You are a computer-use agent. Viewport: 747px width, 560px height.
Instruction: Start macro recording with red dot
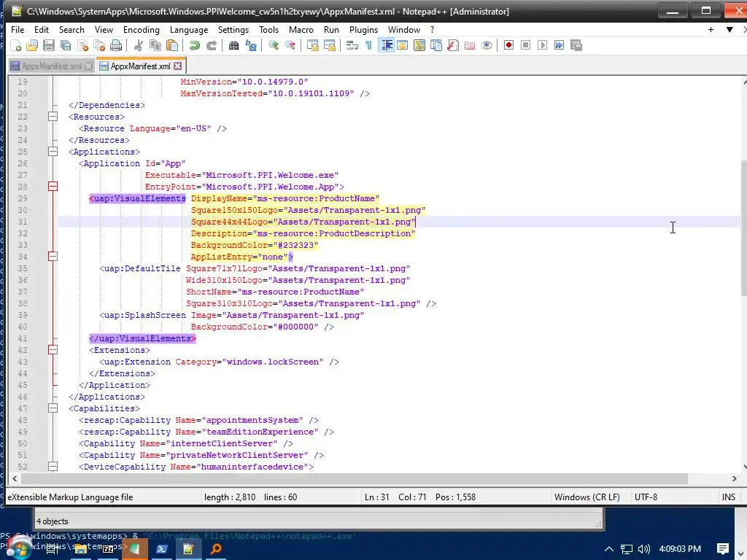pos(508,45)
